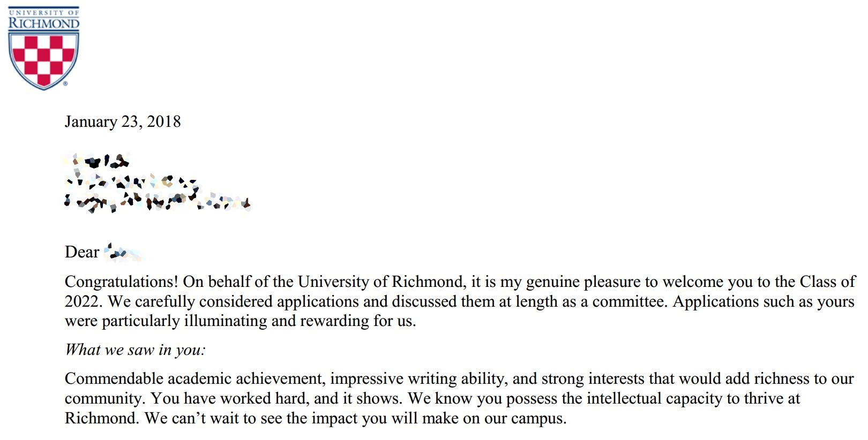This screenshot has width=868, height=440.
Task: Click the blurred name after "Dear"
Action: 123,252
